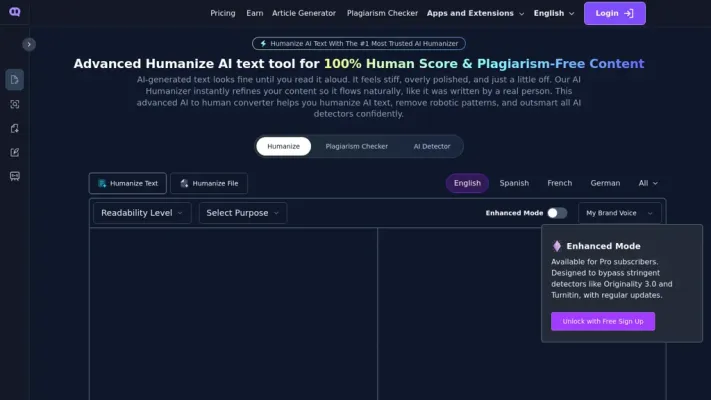Viewport: 711px width, 400px height.
Task: Open the edit note icon in sidebar
Action: click(15, 152)
